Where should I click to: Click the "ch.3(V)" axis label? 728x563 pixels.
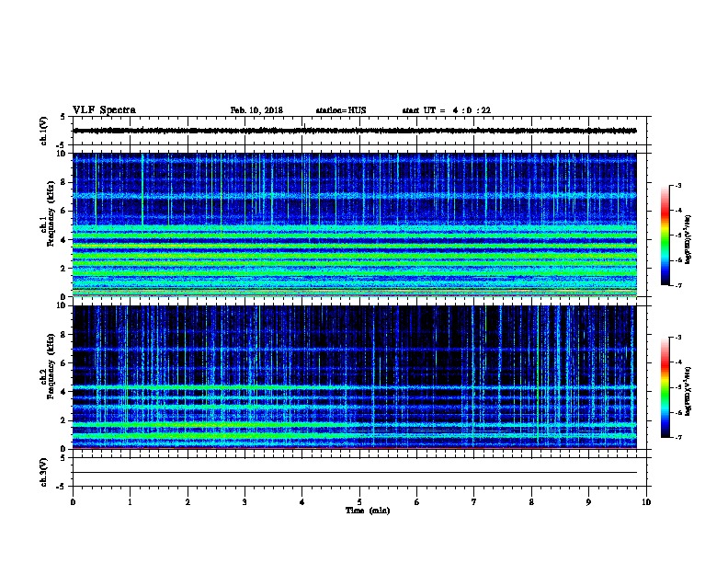44,472
